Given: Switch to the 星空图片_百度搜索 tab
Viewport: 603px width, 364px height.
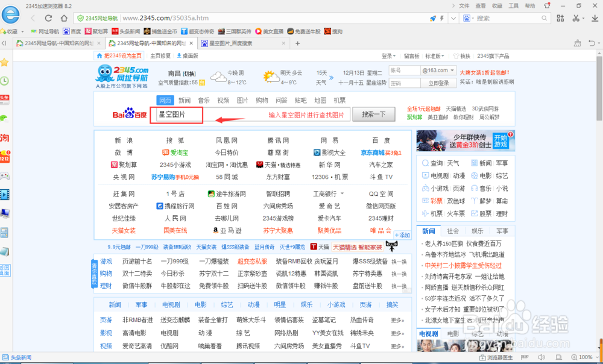Looking at the screenshot, I should [x=243, y=43].
